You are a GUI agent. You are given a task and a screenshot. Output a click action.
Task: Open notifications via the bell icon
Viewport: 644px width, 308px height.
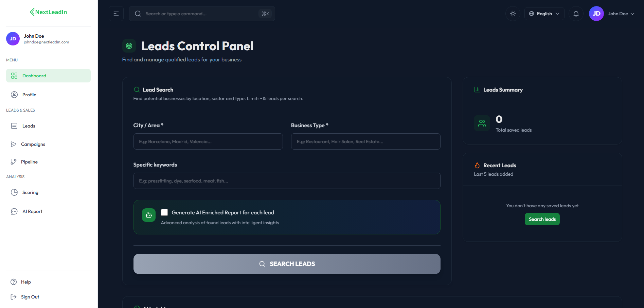click(575, 14)
